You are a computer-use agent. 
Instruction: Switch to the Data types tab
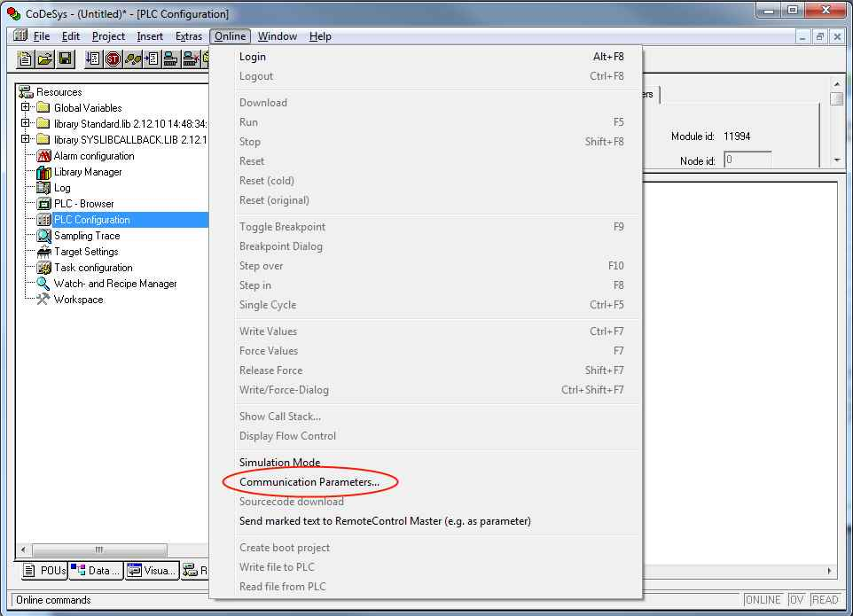[97, 570]
